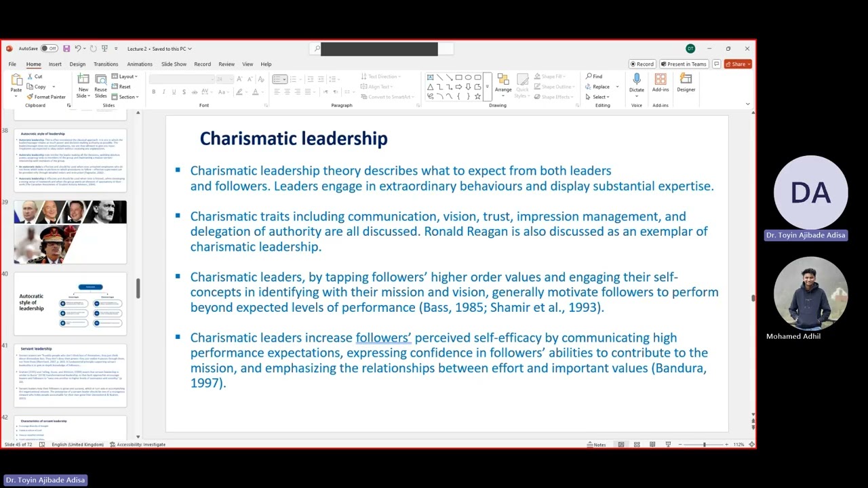Click the Cut scissors command

(35, 77)
